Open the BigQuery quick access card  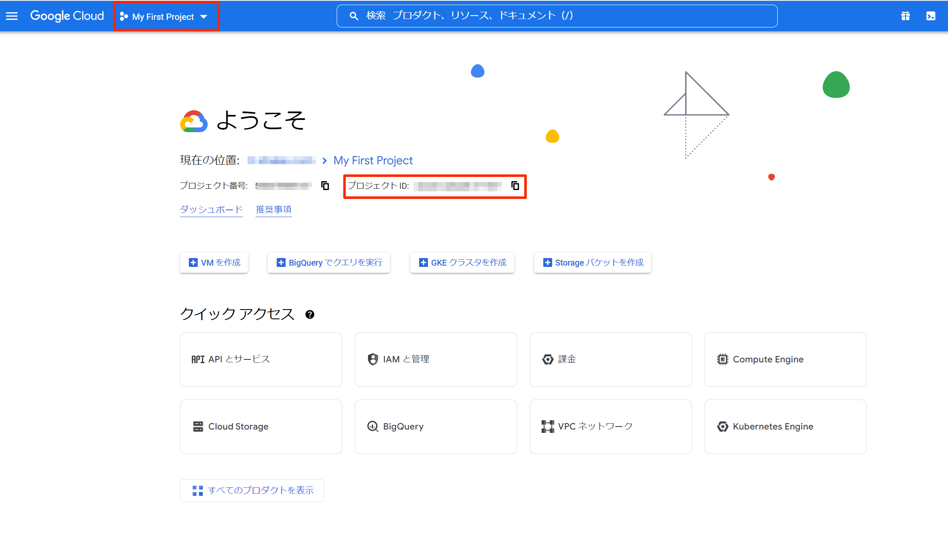coord(436,427)
